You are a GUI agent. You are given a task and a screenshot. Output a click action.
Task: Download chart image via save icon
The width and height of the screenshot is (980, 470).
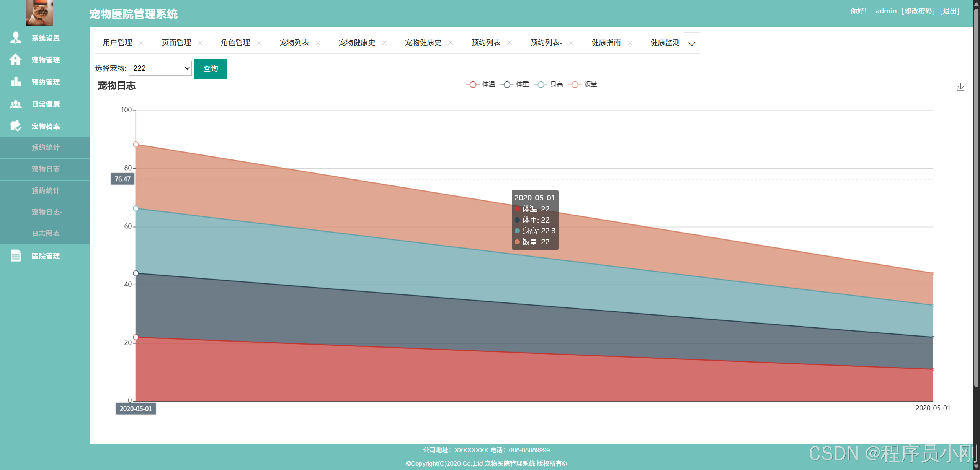[x=960, y=87]
